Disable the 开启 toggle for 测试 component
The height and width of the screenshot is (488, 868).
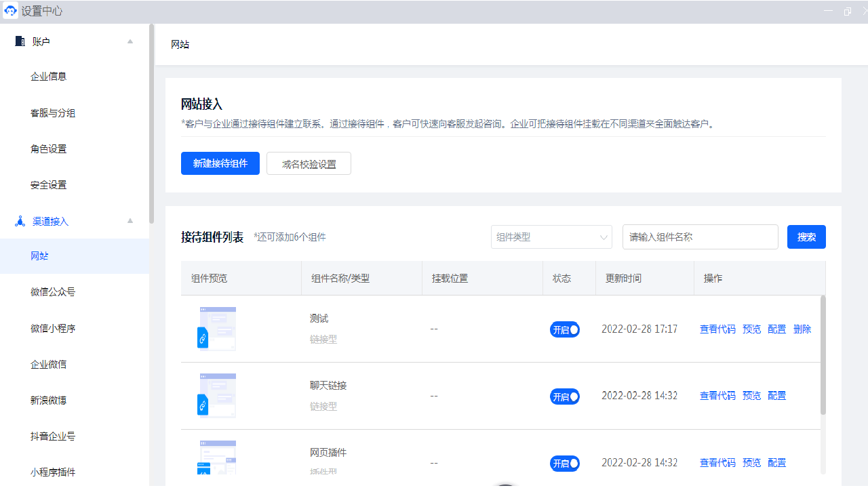[565, 329]
